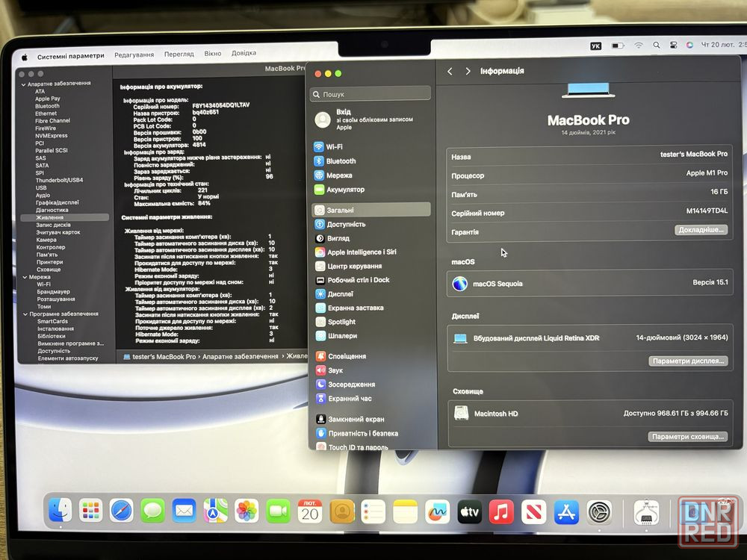This screenshot has width=747, height=560.
Task: Select Загальні in the settings sidebar
Action: 371,210
